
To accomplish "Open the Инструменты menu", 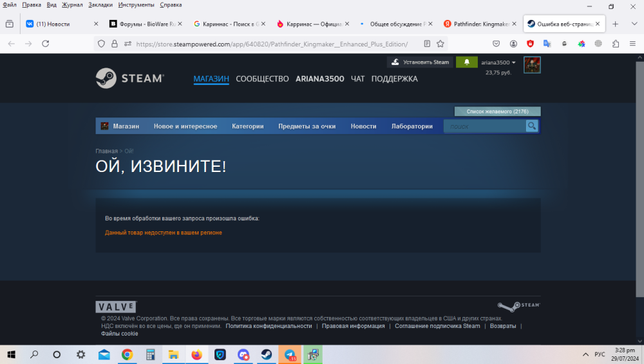I will tap(136, 5).
